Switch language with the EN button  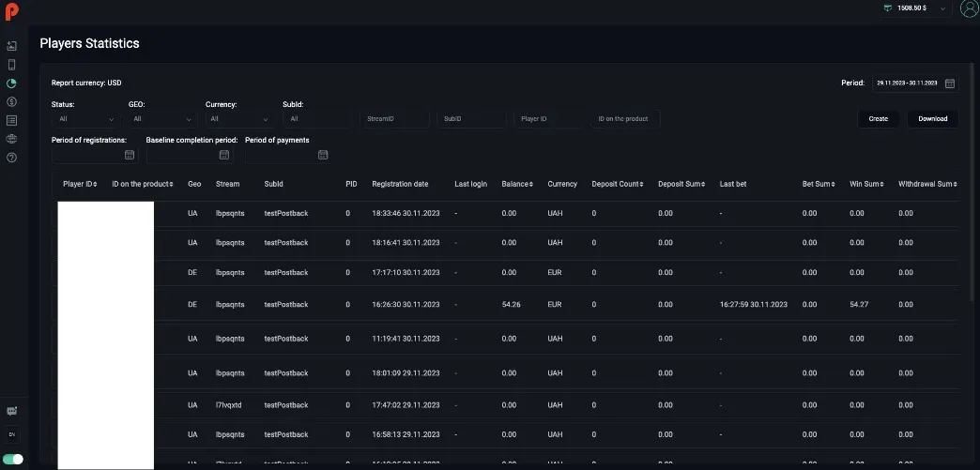click(x=12, y=434)
